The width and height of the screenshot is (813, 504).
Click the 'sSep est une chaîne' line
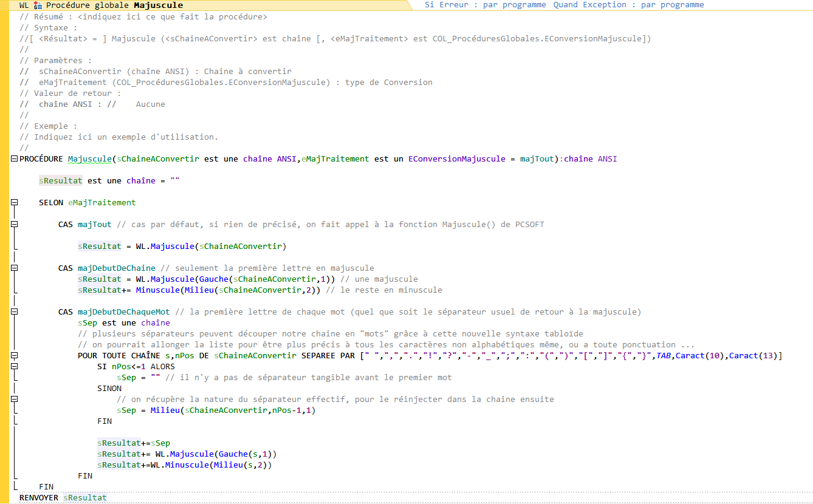[124, 323]
